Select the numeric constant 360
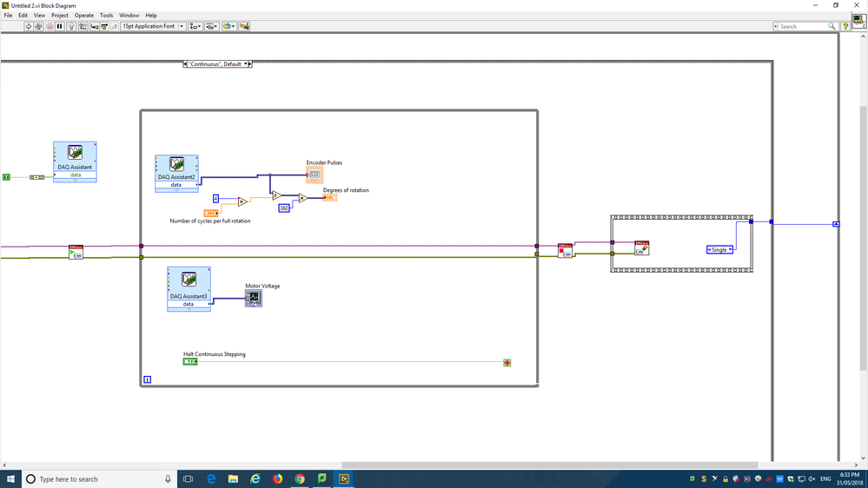 [284, 208]
